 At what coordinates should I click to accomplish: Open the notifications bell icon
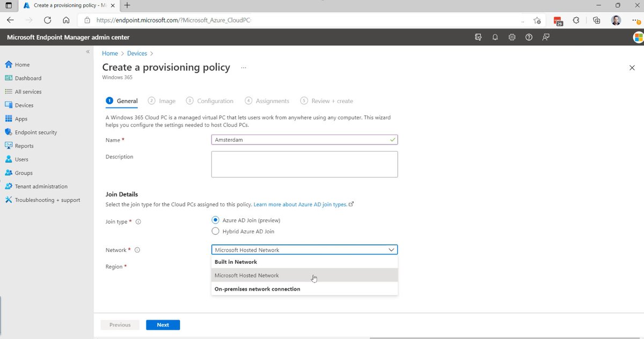(495, 37)
